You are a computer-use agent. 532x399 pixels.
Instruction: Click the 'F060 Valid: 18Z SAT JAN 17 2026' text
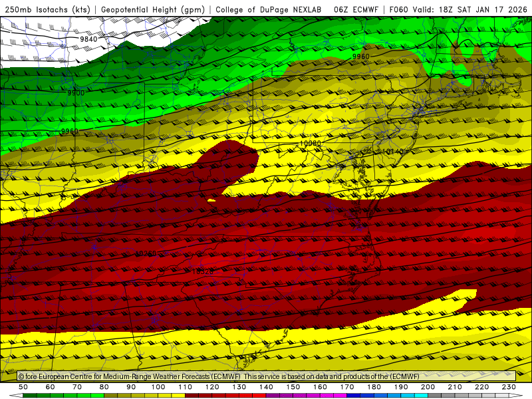coord(458,10)
